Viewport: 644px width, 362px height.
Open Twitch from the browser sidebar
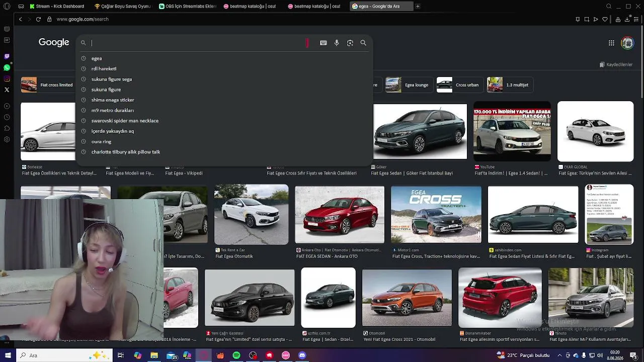pos(7,56)
